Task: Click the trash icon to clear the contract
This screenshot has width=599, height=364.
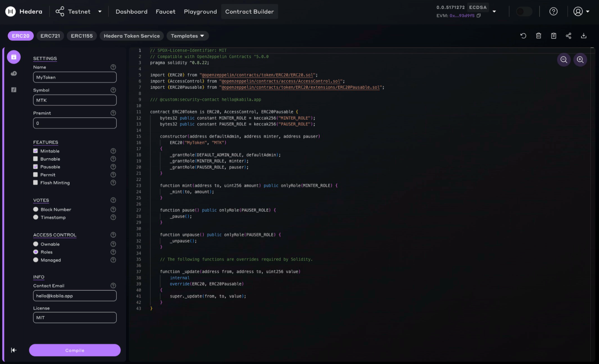Action: [x=538, y=36]
